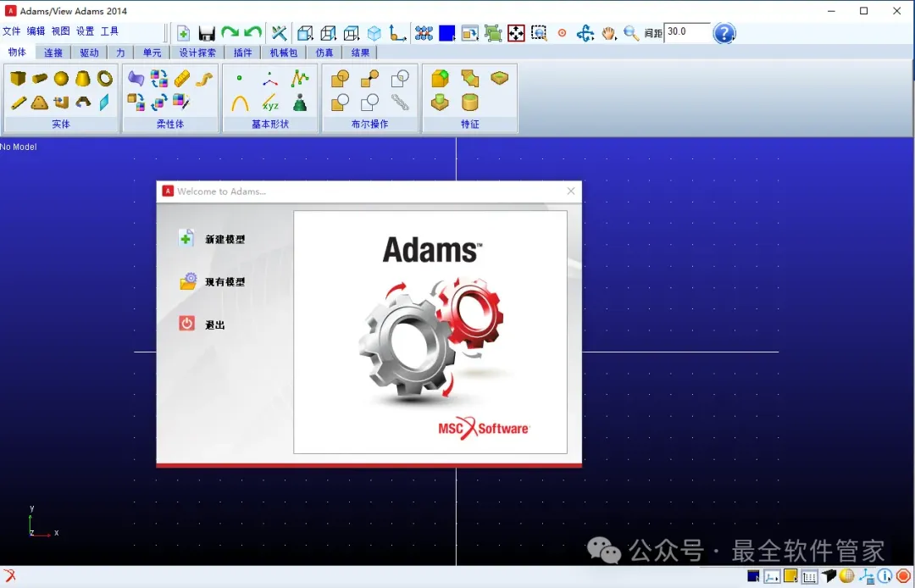This screenshot has width=915, height=588.
Task: Click 现有模型 in the Welcome dialog
Action: click(212, 282)
